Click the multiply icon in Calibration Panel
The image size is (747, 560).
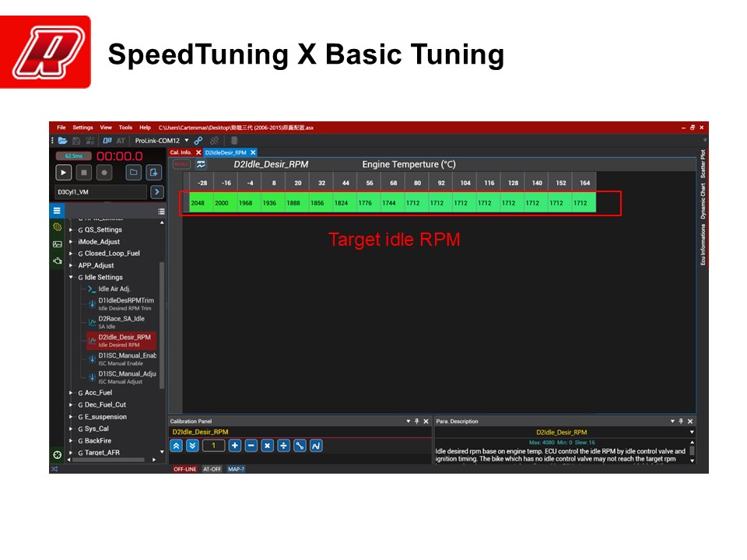point(267,446)
